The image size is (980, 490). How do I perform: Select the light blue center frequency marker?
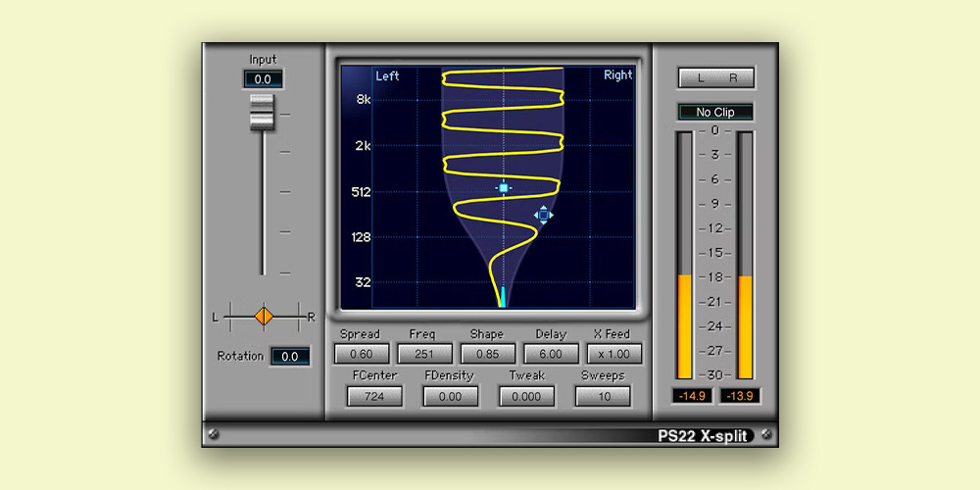504,187
